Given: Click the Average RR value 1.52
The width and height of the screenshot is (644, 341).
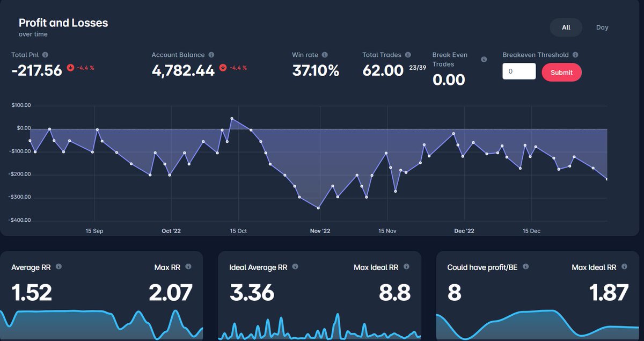Looking at the screenshot, I should pos(32,293).
